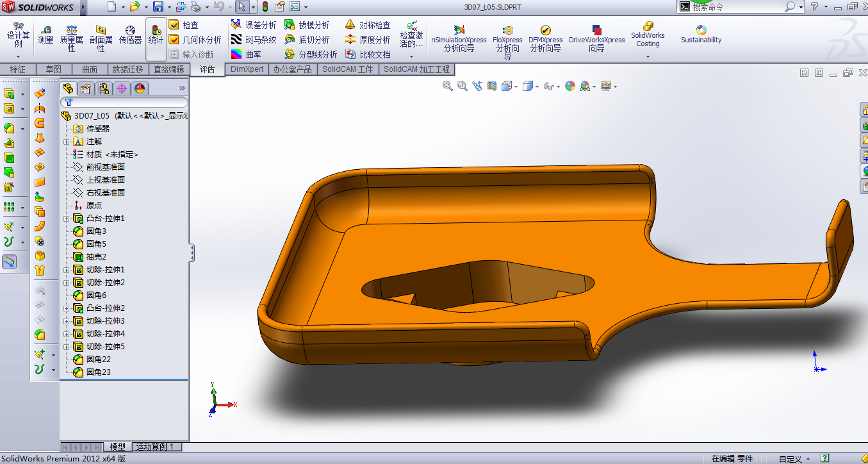This screenshot has height=464, width=868.
Task: Expand the 切除-拉伸2 feature node
Action: [66, 283]
